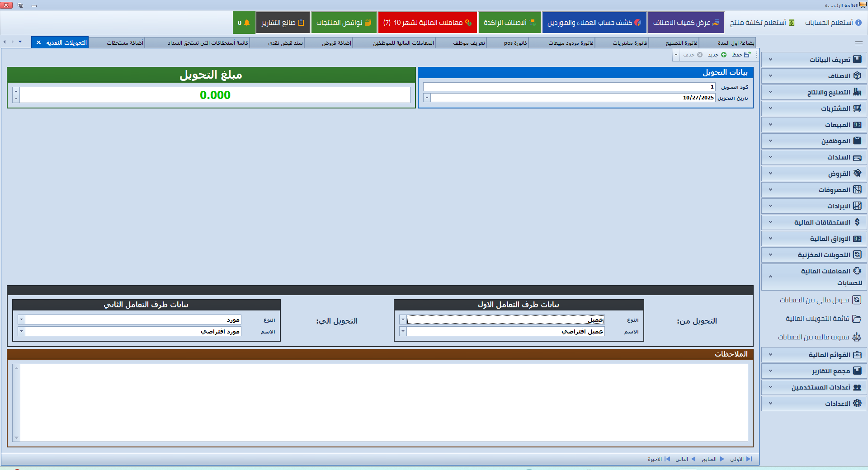Open second party name (مورد افتراضى) dropdown
The height and width of the screenshot is (470, 868).
(x=21, y=331)
